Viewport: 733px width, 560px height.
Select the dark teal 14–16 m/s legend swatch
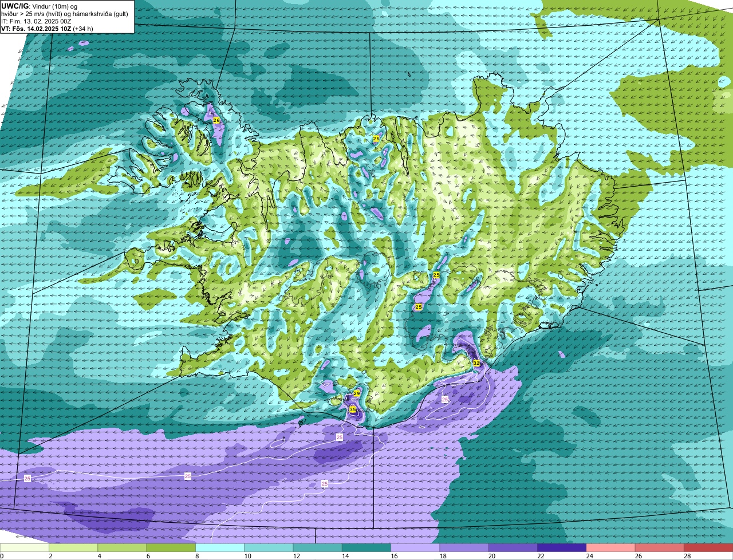click(x=366, y=547)
